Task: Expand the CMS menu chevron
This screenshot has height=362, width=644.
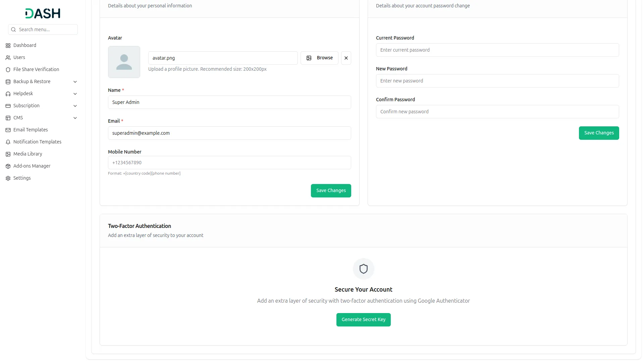Action: 75,118
